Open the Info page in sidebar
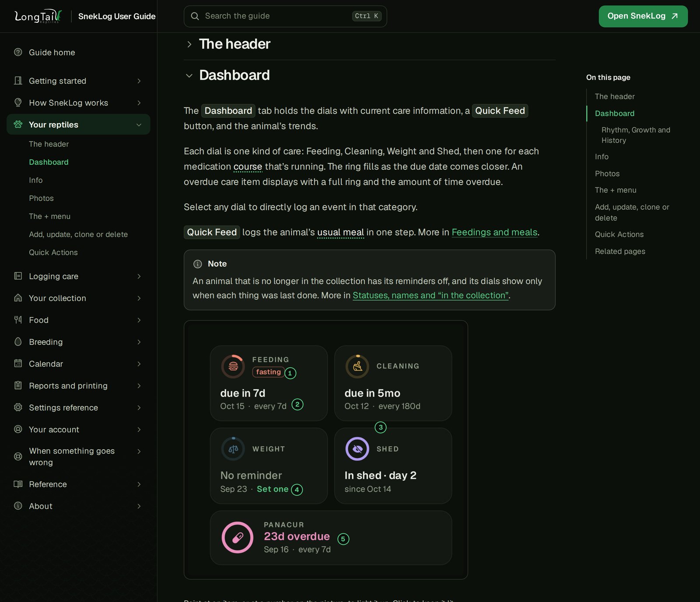The image size is (700, 602). (36, 180)
